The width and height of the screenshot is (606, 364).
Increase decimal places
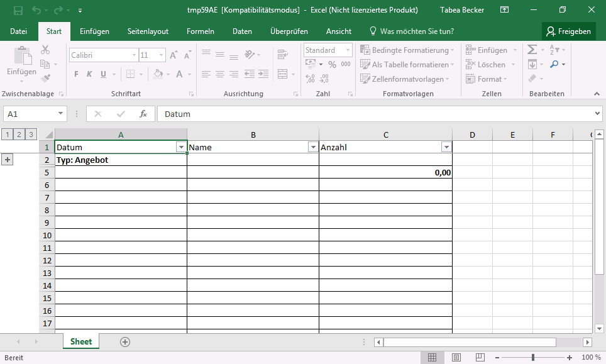[x=310, y=79]
